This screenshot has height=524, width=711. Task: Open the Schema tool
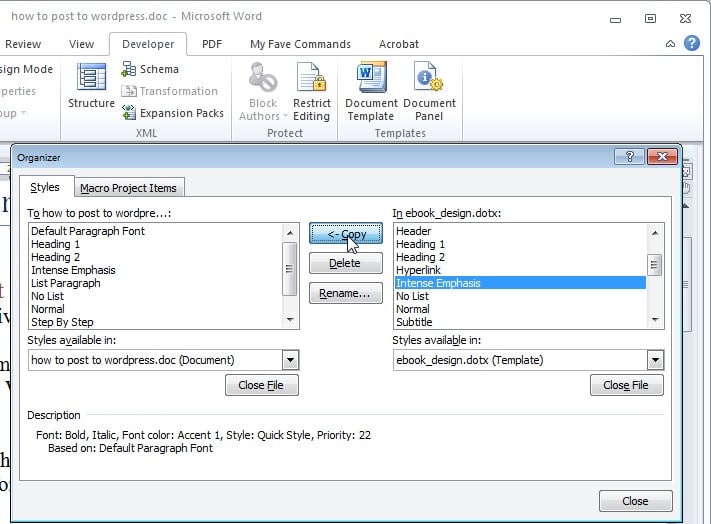(x=150, y=69)
